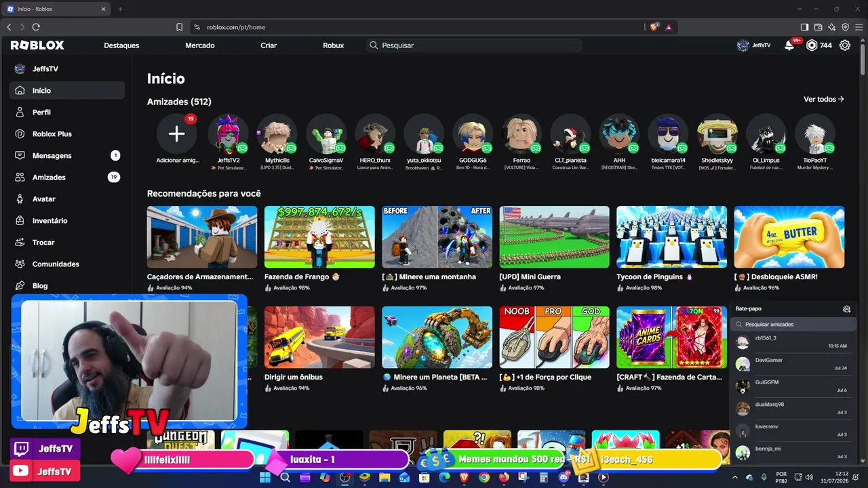Open the Dirigir um ônibus game thumbnail
868x488 pixels.
point(319,338)
